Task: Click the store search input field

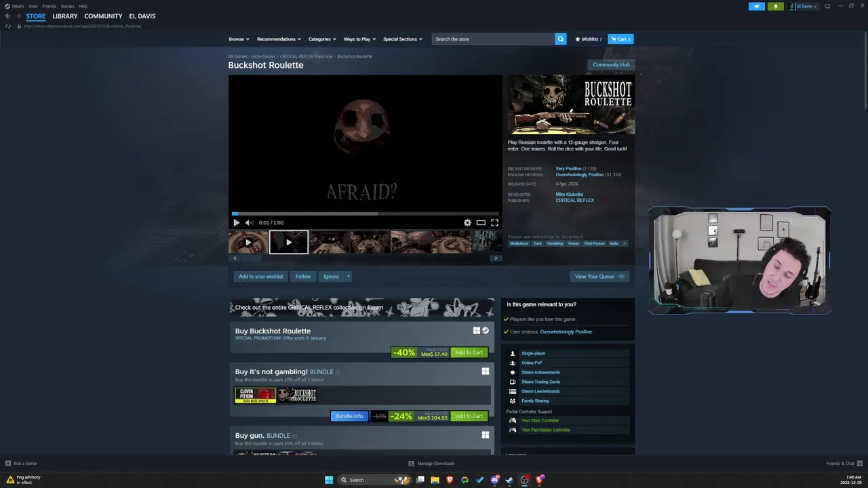Action: tap(493, 39)
